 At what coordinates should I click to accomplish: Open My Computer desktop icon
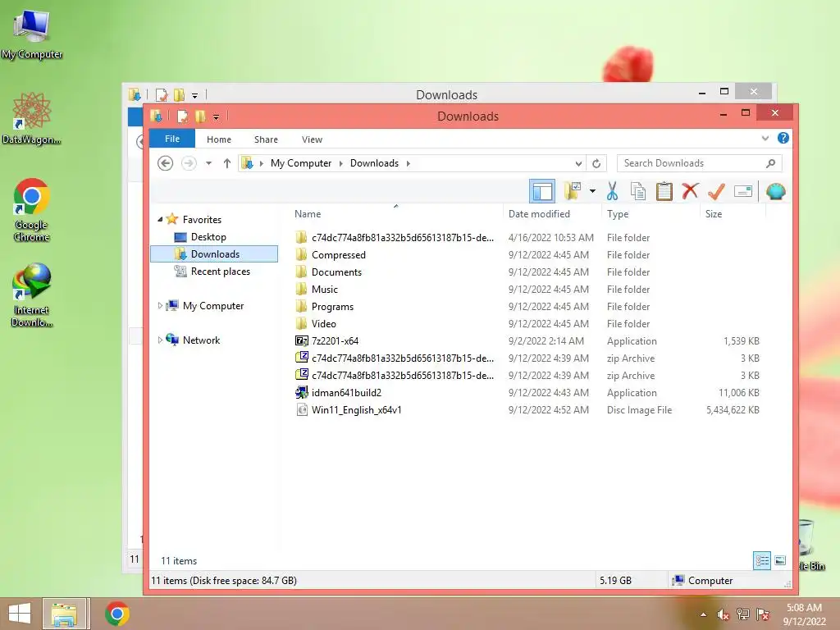coord(32,33)
